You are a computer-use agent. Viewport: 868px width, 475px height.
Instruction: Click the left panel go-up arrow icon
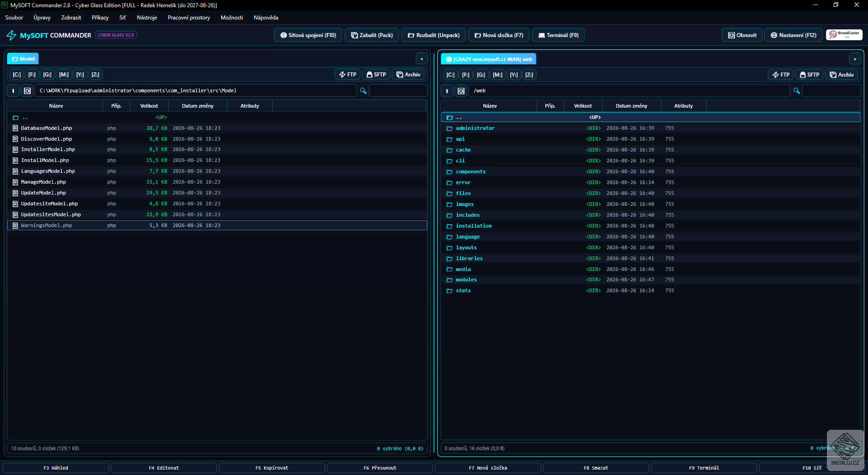coord(13,91)
